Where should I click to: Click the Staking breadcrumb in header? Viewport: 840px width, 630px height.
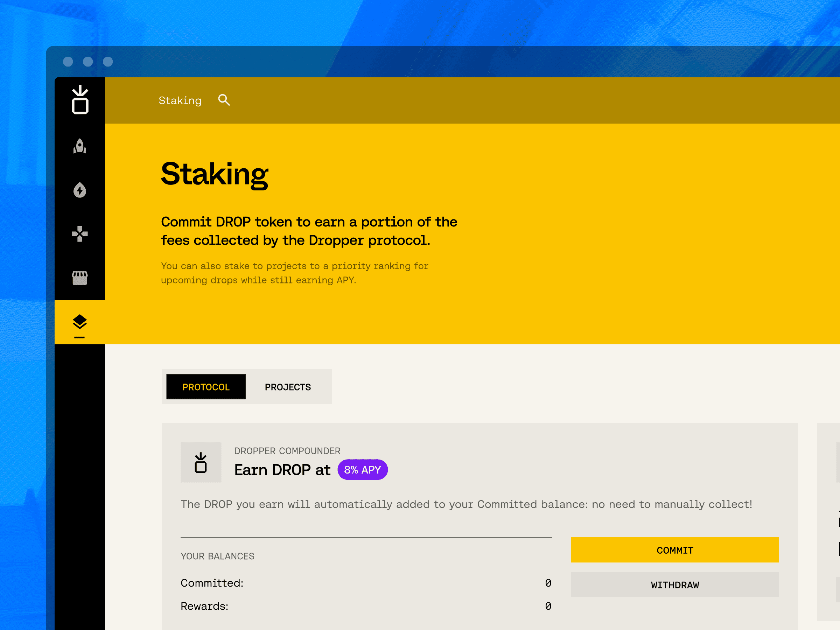(180, 101)
